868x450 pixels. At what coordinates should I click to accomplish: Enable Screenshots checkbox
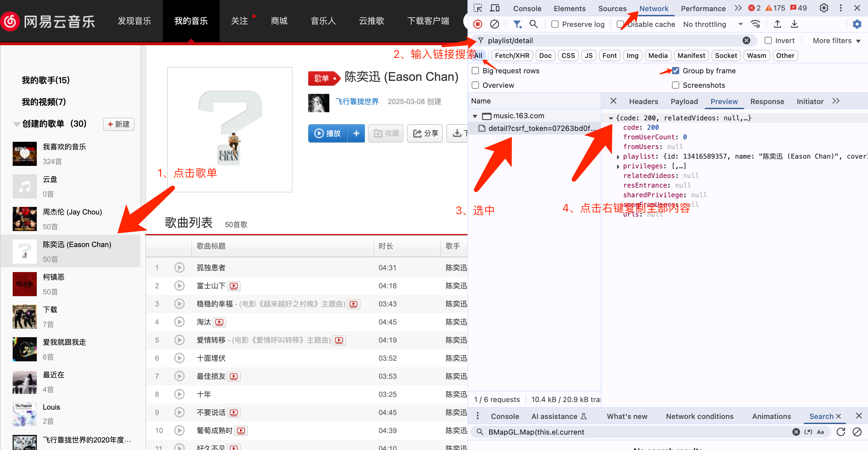pos(675,85)
